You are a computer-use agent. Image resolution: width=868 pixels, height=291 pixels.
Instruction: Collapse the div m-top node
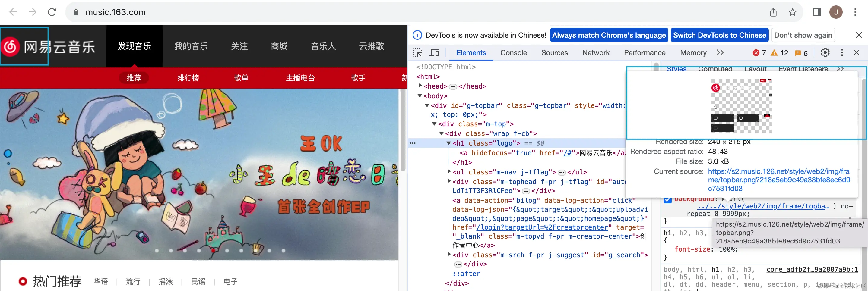pyautogui.click(x=434, y=124)
